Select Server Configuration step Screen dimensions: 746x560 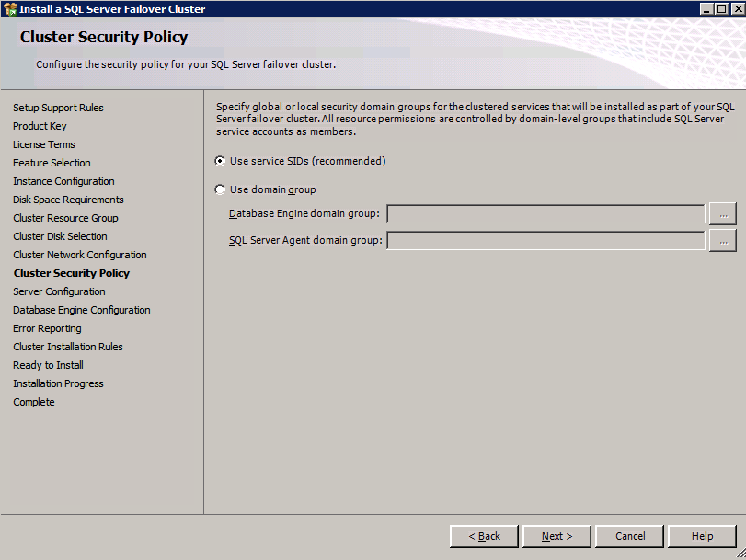59,291
